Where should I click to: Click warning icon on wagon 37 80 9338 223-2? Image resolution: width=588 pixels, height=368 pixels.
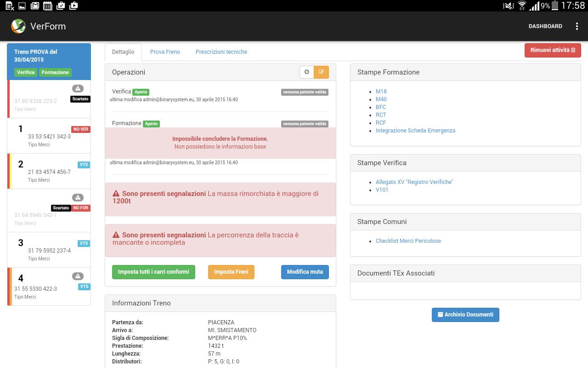pos(78,88)
